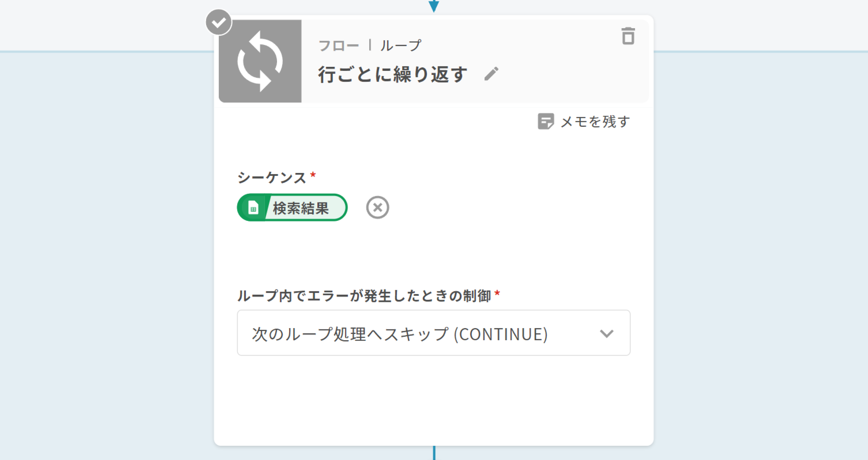The image size is (868, 460).
Task: Click the シーケンス field label
Action: [272, 177]
